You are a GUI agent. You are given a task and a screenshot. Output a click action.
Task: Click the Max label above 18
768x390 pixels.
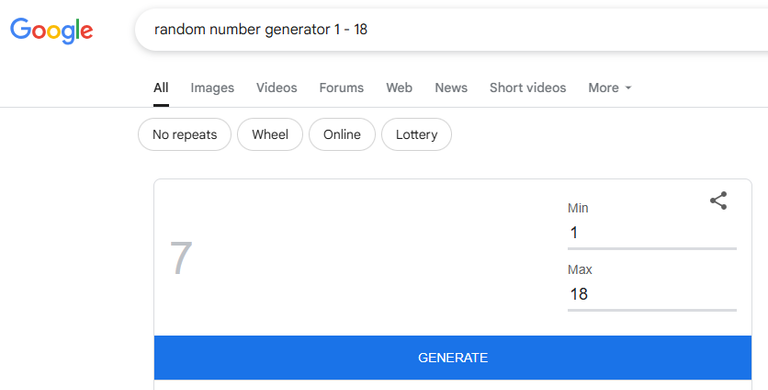(580, 269)
